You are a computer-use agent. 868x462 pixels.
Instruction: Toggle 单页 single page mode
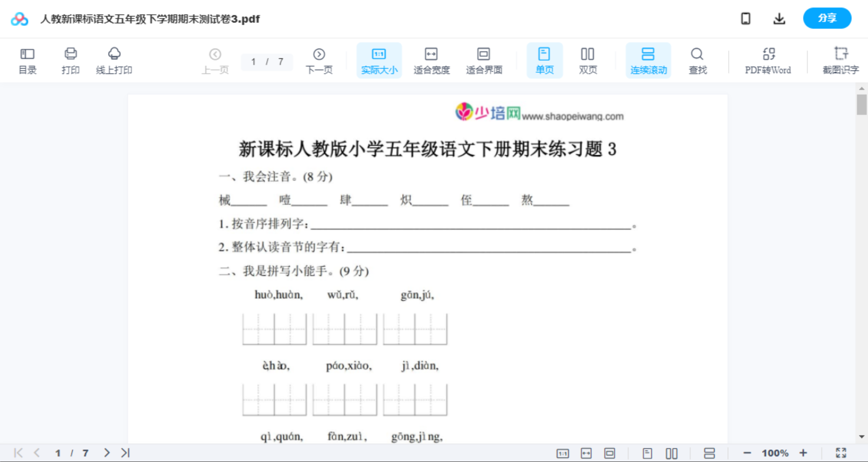(544, 60)
